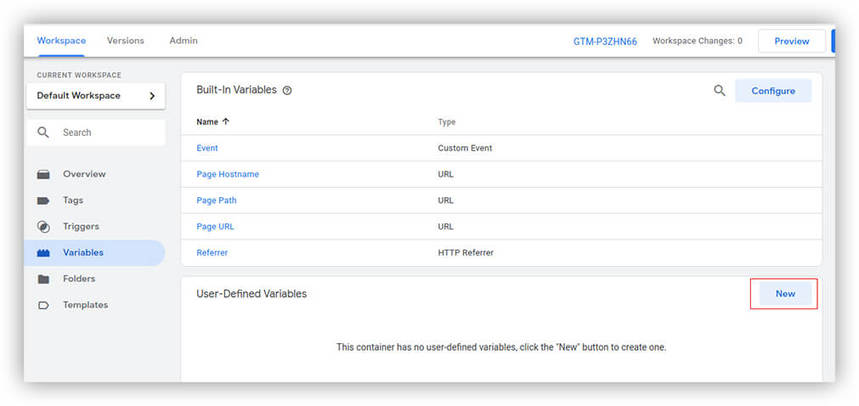This screenshot has height=406, width=859.
Task: Click the Overview sidebar icon
Action: [44, 174]
